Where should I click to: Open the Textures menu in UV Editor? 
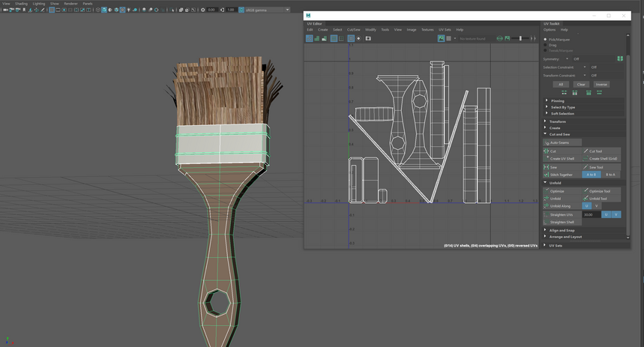pyautogui.click(x=427, y=30)
